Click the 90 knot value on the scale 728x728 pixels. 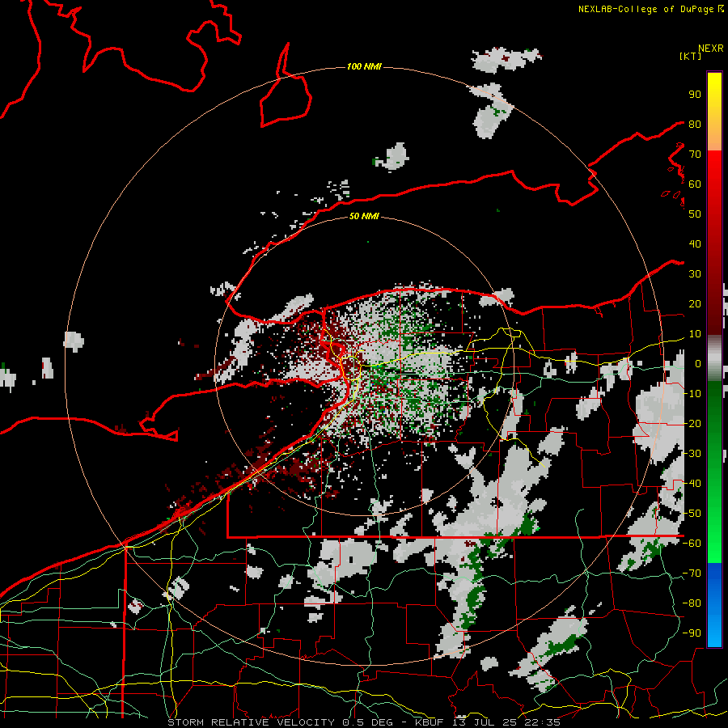click(695, 95)
